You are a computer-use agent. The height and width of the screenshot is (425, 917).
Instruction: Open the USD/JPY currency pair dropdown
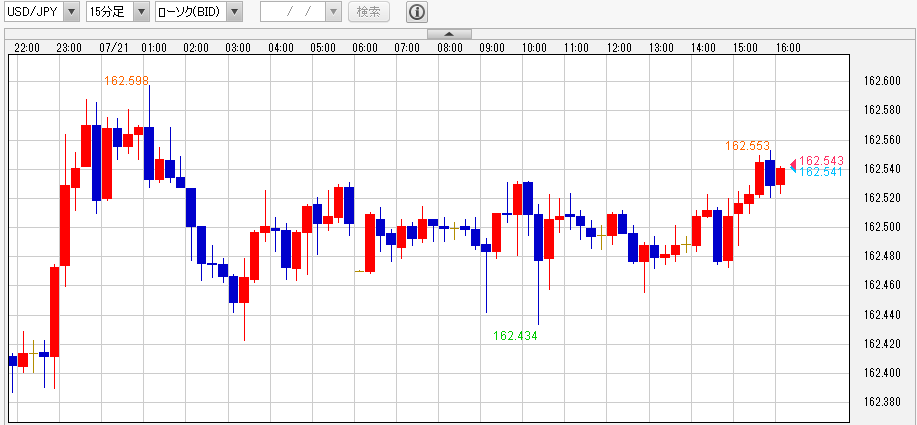tap(42, 12)
